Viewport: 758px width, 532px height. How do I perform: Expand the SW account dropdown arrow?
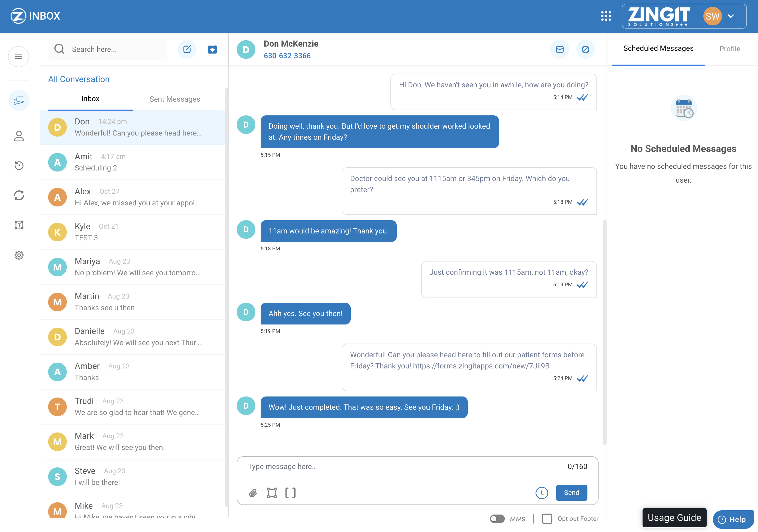click(731, 16)
